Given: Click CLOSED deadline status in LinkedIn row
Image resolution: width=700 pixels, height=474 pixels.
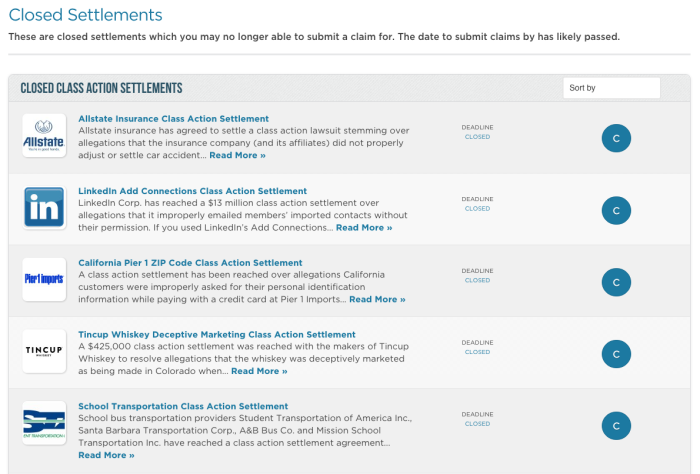Looking at the screenshot, I should (x=477, y=209).
